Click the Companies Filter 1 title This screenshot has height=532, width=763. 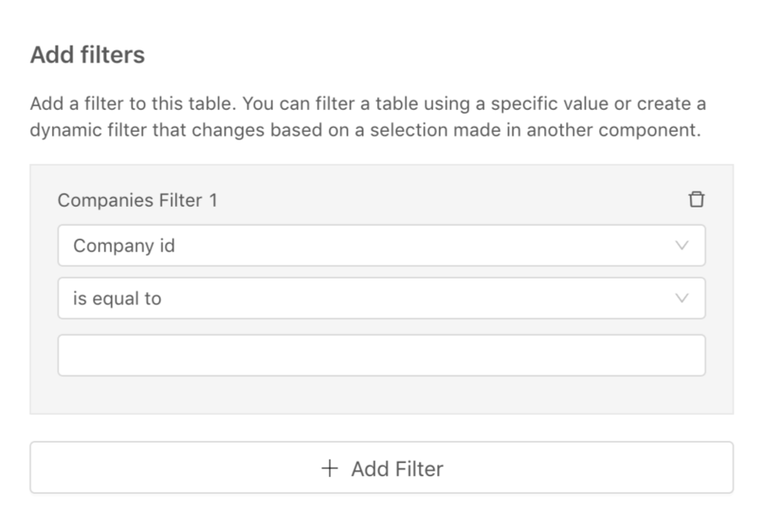point(137,200)
